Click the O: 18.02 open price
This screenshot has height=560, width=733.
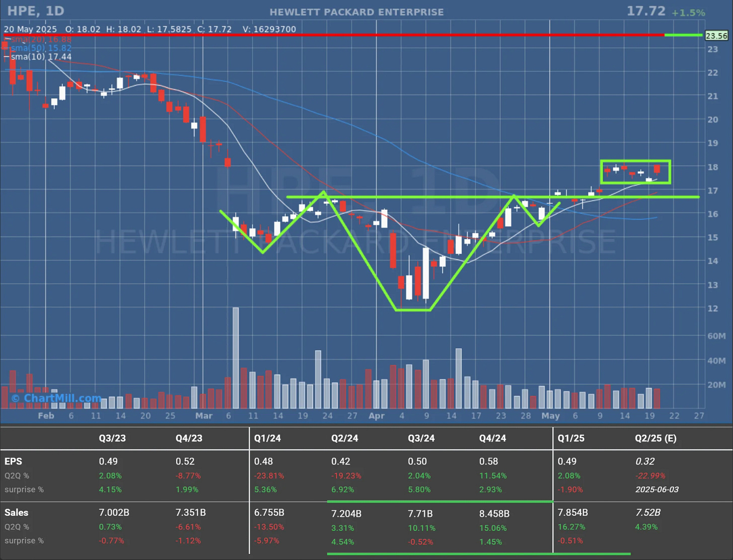[x=83, y=29]
